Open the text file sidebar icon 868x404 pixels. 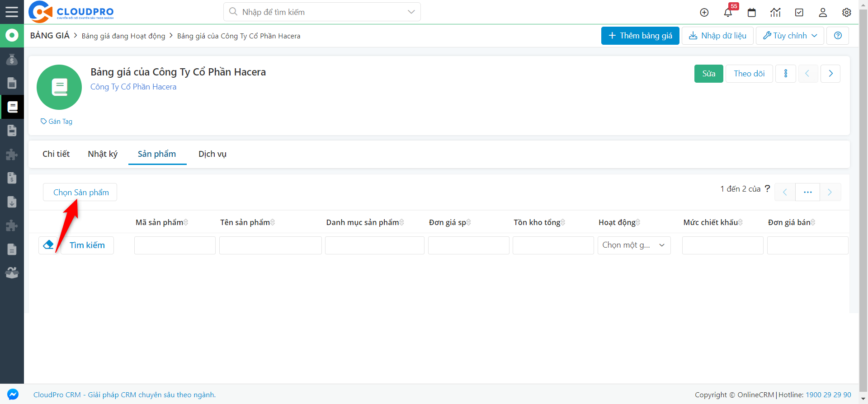point(12,249)
